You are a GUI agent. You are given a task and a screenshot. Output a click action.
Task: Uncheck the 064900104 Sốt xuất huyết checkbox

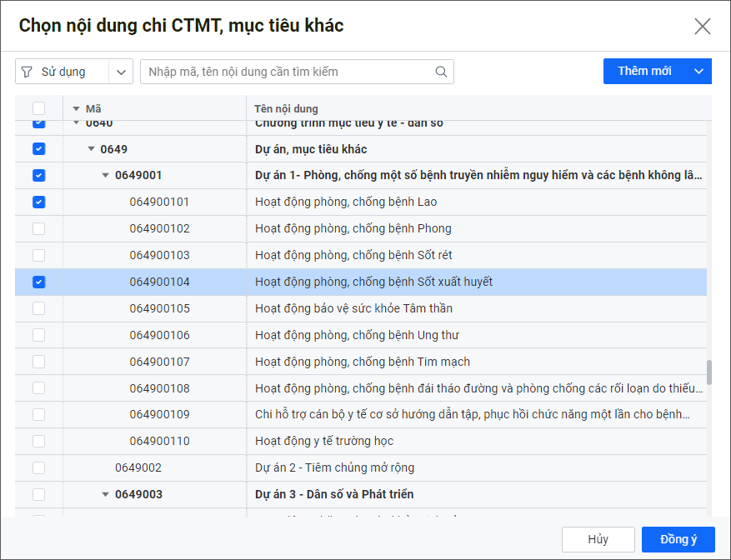pyautogui.click(x=39, y=282)
